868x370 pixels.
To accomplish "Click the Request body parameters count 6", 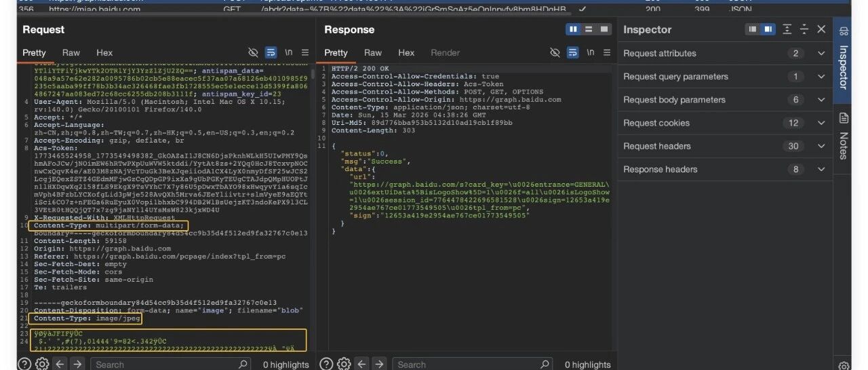I will pyautogui.click(x=795, y=100).
